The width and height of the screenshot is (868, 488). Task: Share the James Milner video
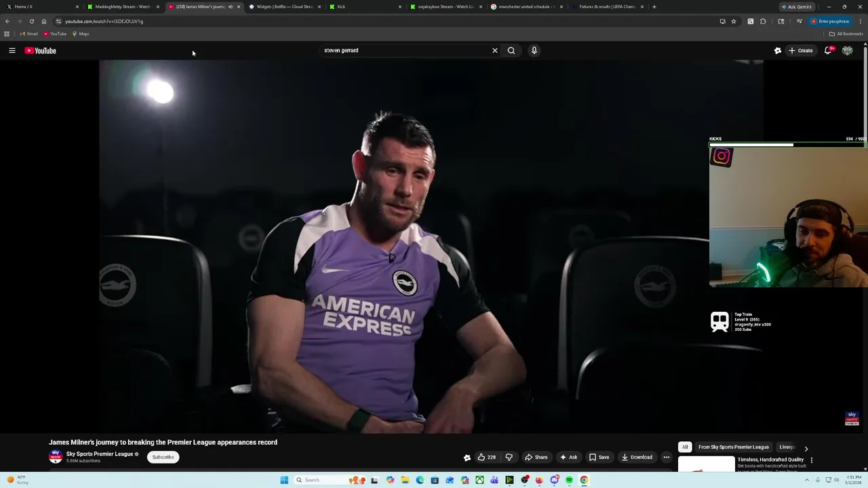click(536, 457)
